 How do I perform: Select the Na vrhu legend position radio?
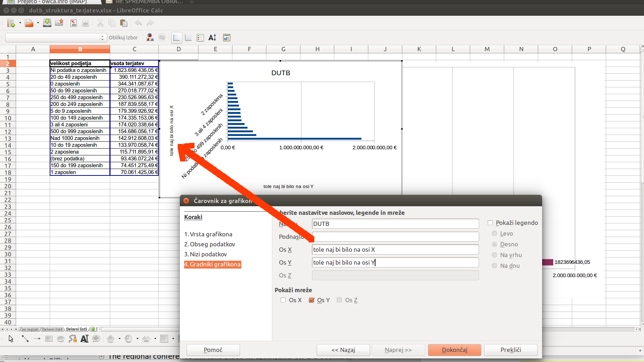point(495,255)
